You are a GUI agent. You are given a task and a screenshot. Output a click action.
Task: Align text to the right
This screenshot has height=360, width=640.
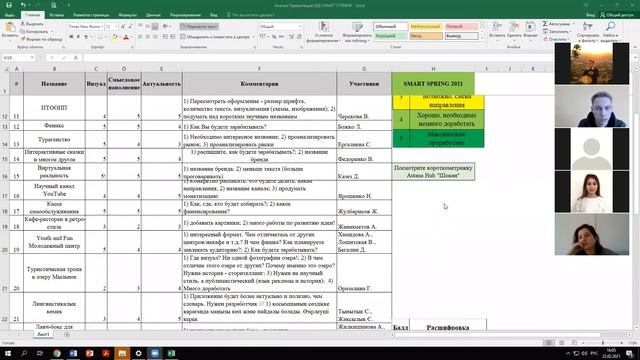click(155, 37)
